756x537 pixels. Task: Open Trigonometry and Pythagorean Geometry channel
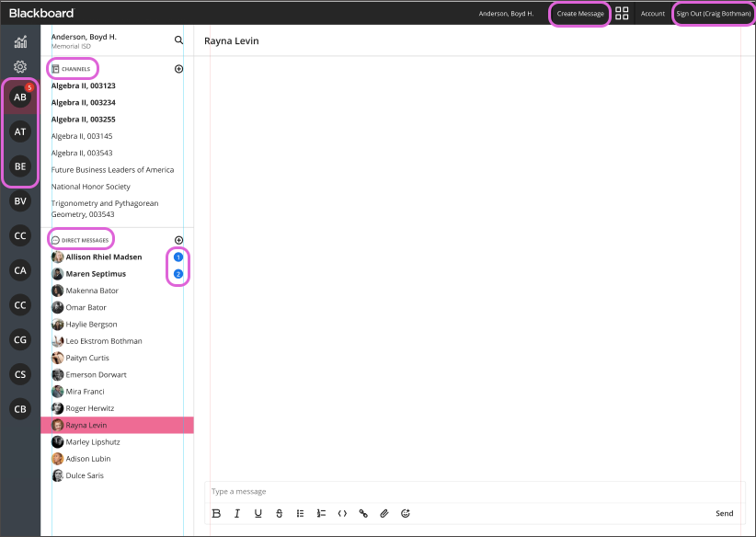105,209
